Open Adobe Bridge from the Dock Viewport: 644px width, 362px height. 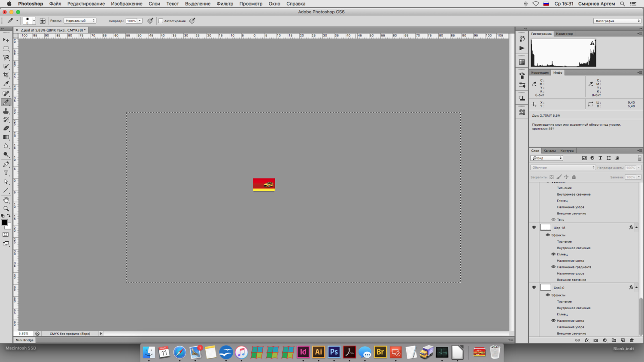coord(380,352)
